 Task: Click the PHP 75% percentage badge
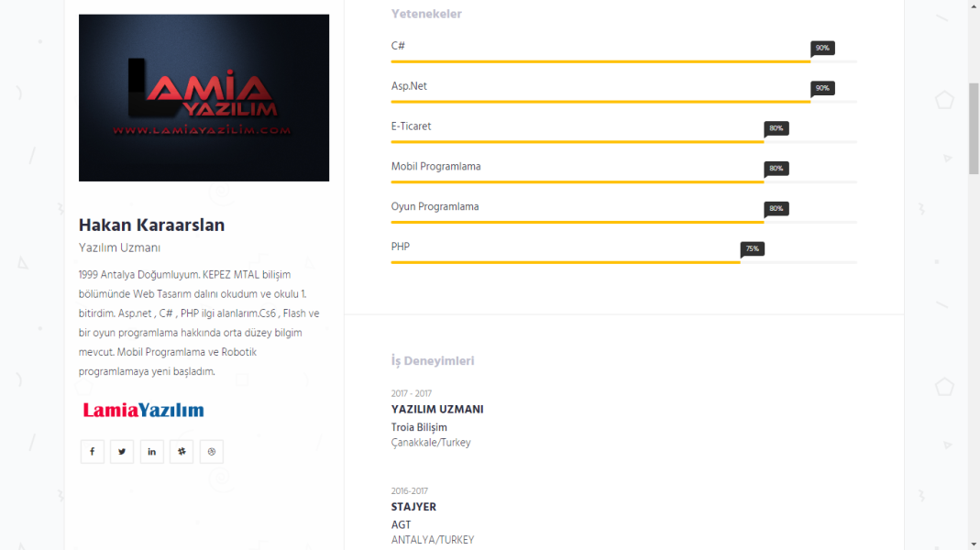click(752, 248)
